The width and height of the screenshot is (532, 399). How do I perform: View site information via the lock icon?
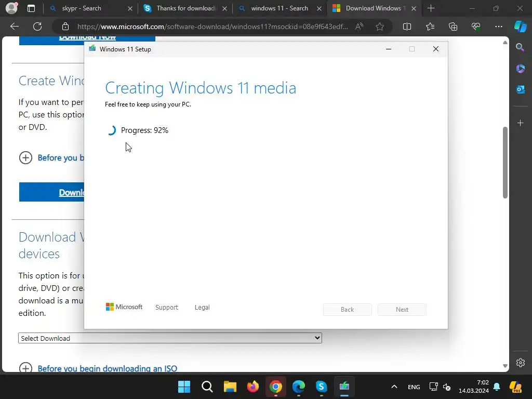coord(65,26)
